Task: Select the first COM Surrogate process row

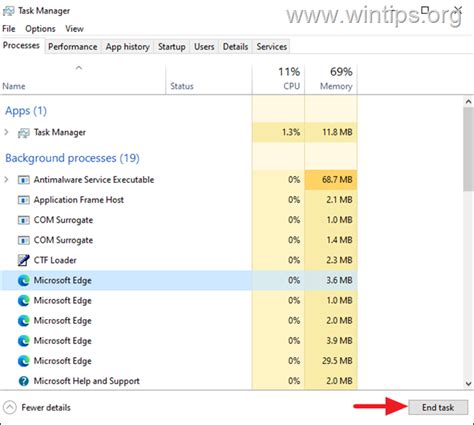Action: click(x=179, y=220)
